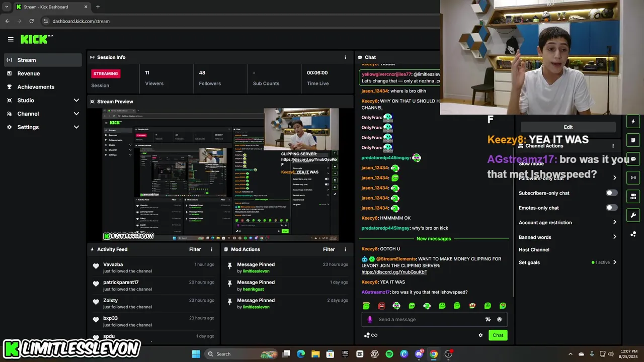The image size is (644, 362).
Task: Click the three-dots cluster icon below the wrench
Action: pos(633,234)
